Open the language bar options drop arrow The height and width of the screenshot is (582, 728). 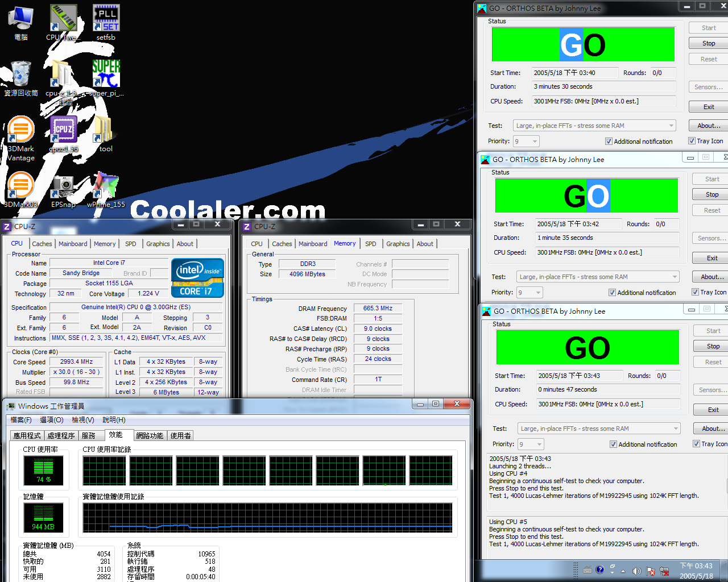[612, 573]
